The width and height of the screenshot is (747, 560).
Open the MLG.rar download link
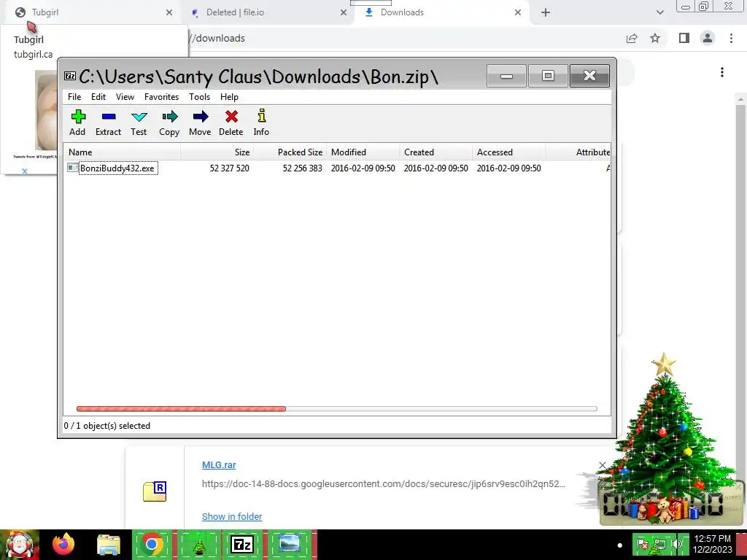(219, 464)
